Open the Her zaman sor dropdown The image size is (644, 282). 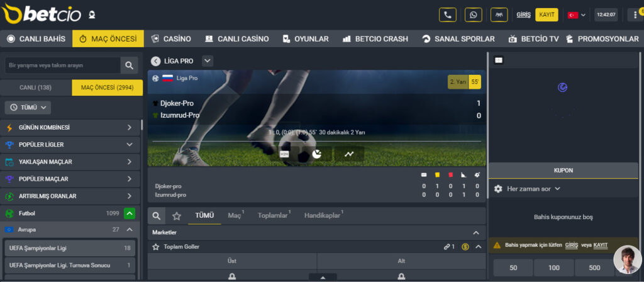[533, 189]
